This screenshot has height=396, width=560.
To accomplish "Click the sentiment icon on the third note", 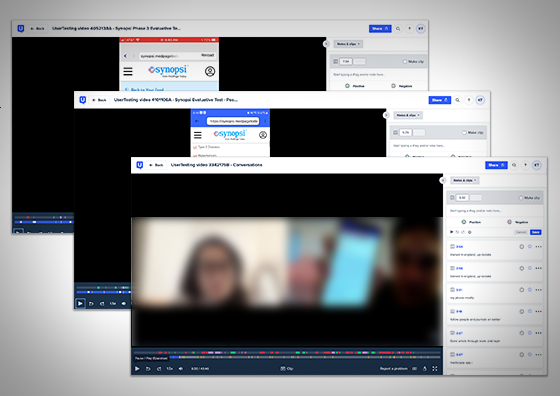I will [x=521, y=290].
